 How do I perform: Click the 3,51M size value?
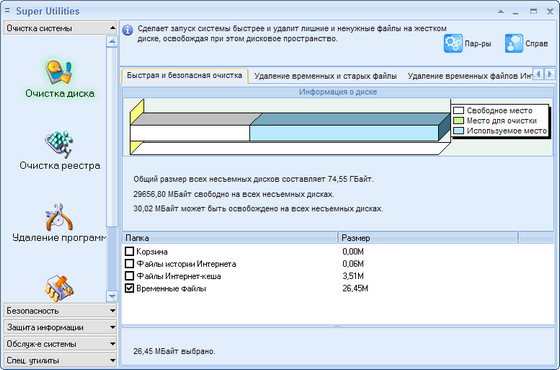click(353, 276)
